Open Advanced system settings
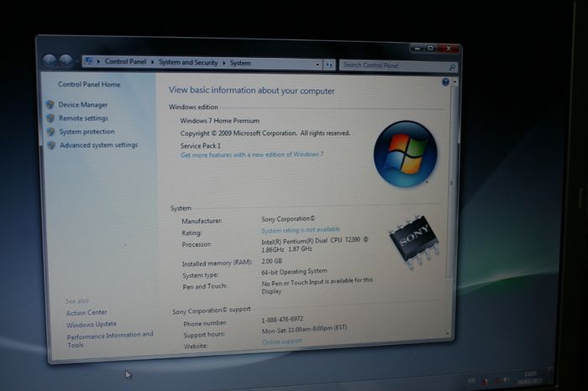This screenshot has height=391, width=588. click(x=98, y=145)
